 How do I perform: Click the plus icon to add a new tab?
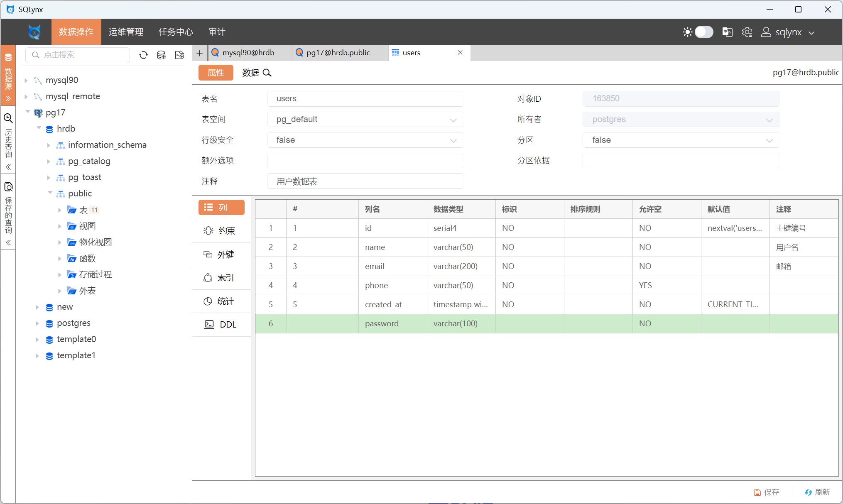click(x=200, y=53)
